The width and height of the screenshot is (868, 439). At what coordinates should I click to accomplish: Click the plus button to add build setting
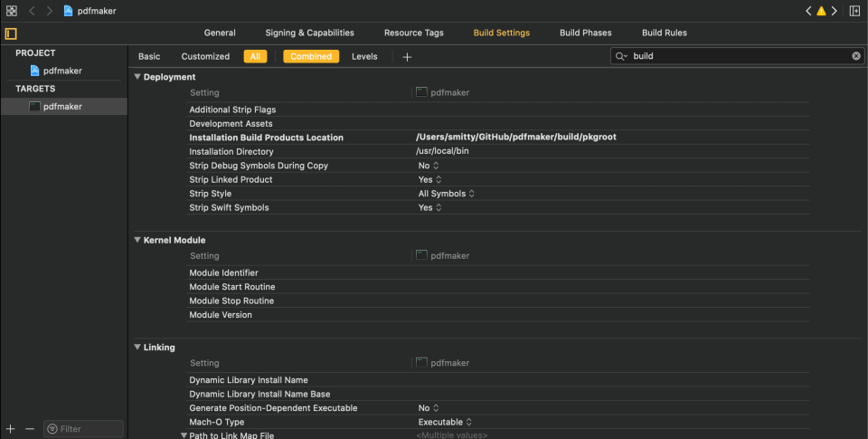tap(407, 57)
